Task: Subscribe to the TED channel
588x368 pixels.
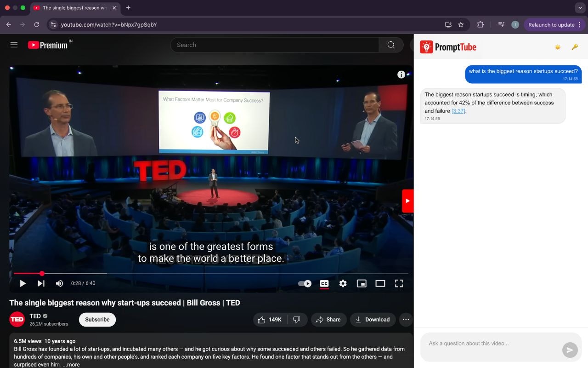Action: tap(97, 320)
